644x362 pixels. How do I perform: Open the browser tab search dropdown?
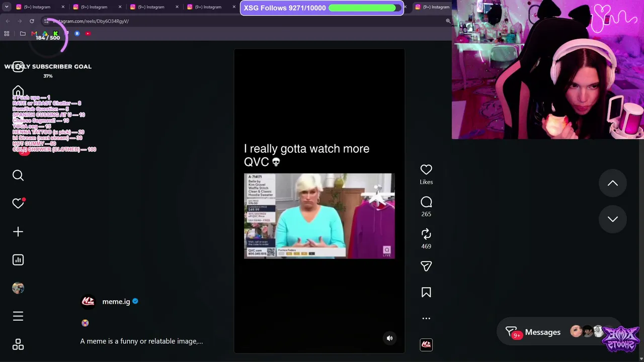tap(7, 7)
